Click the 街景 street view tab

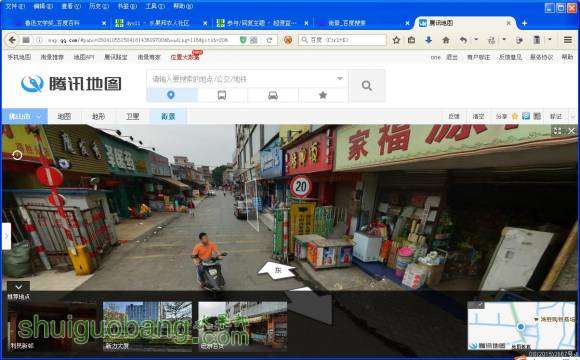(168, 116)
